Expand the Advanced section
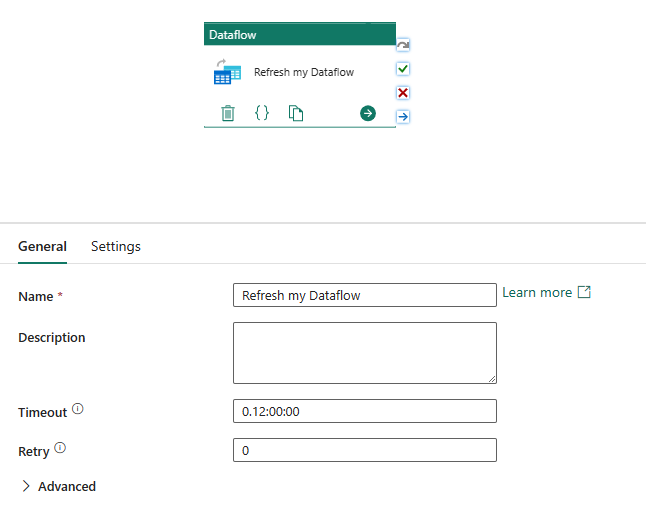The height and width of the screenshot is (522, 646). coord(59,486)
